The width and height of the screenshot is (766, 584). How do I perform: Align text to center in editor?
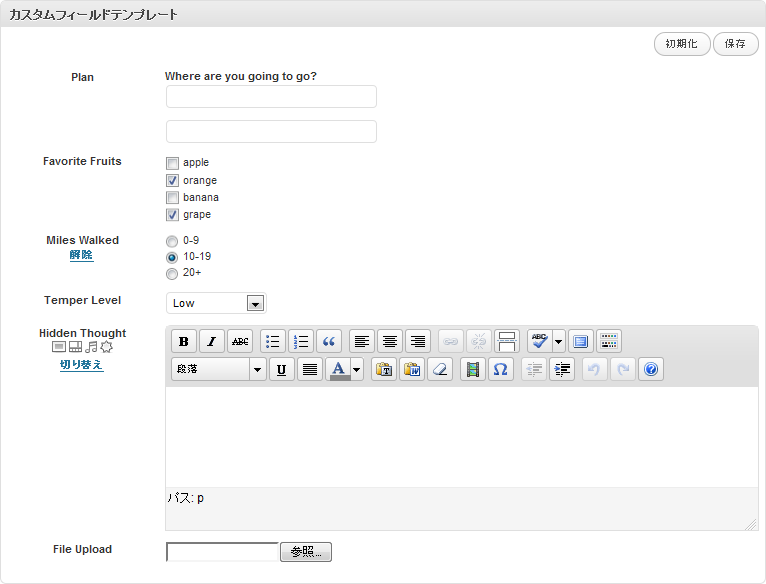[x=390, y=341]
